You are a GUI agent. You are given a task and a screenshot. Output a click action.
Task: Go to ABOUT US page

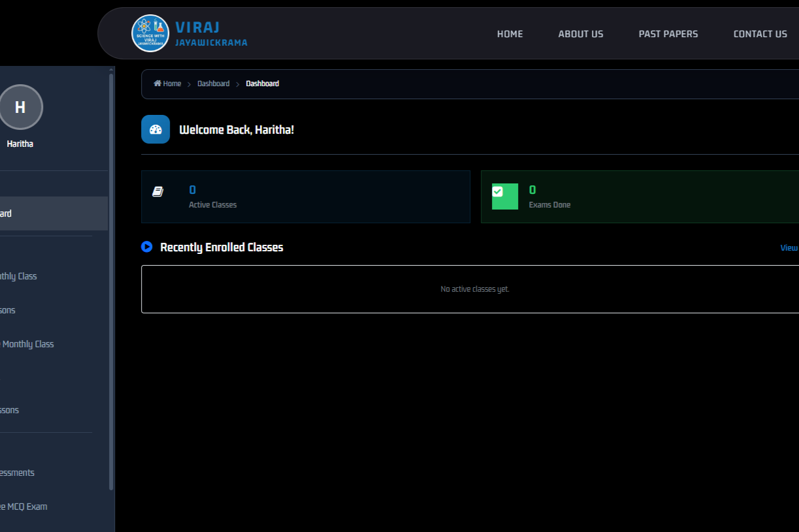(x=580, y=34)
